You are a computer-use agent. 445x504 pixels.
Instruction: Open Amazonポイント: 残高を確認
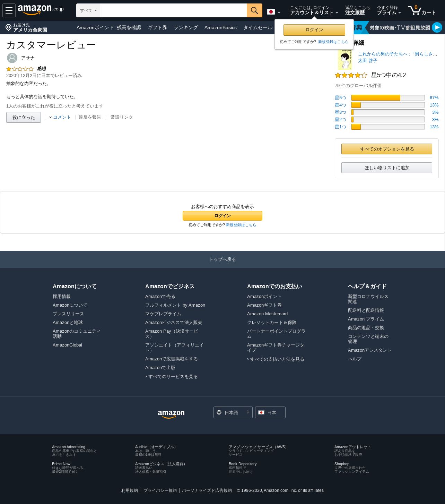109,27
